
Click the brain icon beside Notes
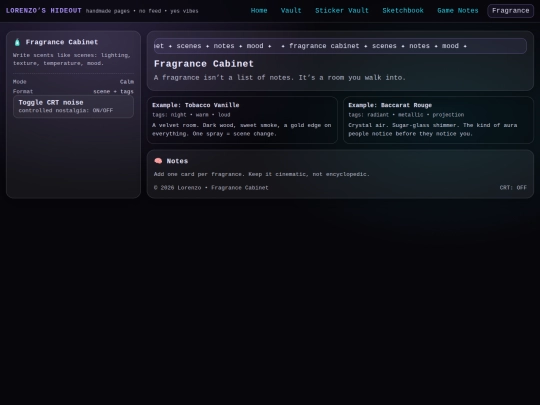point(158,161)
